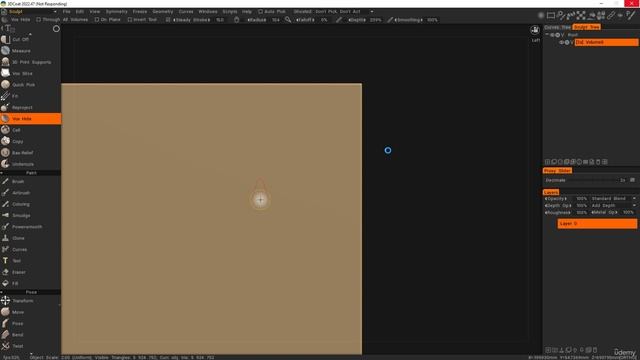640x360 pixels.
Task: Open the Symmetry menu
Action: [116, 11]
